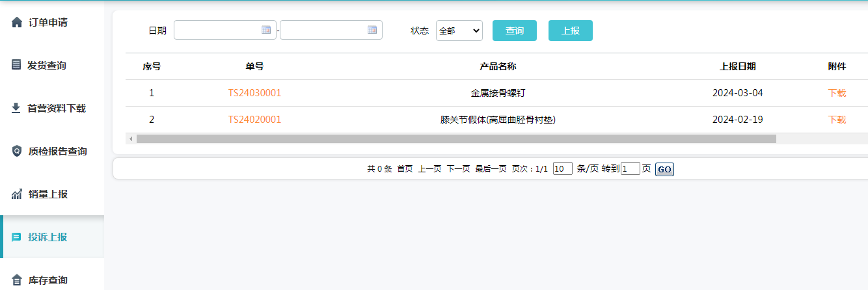This screenshot has height=290, width=868.
Task: Go to 最后一页 in pagination
Action: pyautogui.click(x=491, y=169)
